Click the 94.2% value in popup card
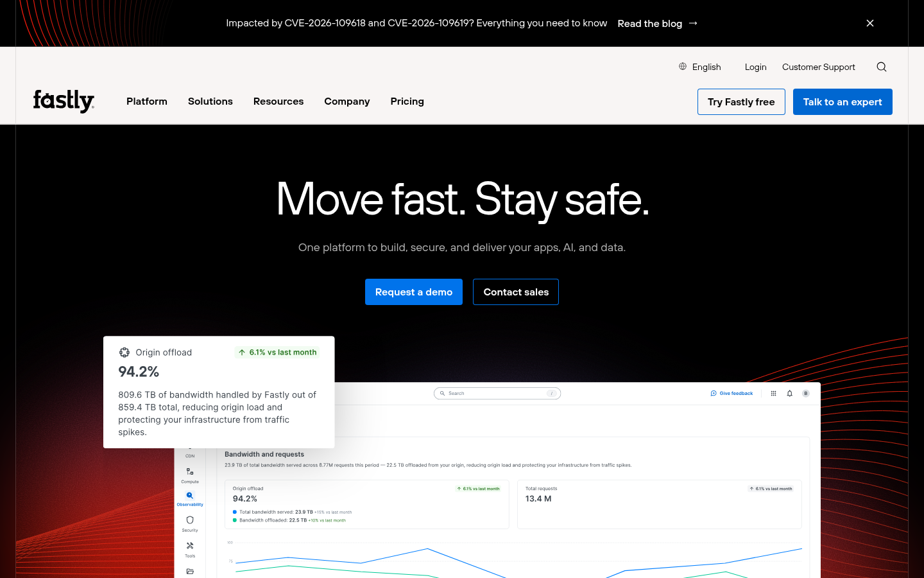Viewport: 924px width, 578px height. (139, 372)
